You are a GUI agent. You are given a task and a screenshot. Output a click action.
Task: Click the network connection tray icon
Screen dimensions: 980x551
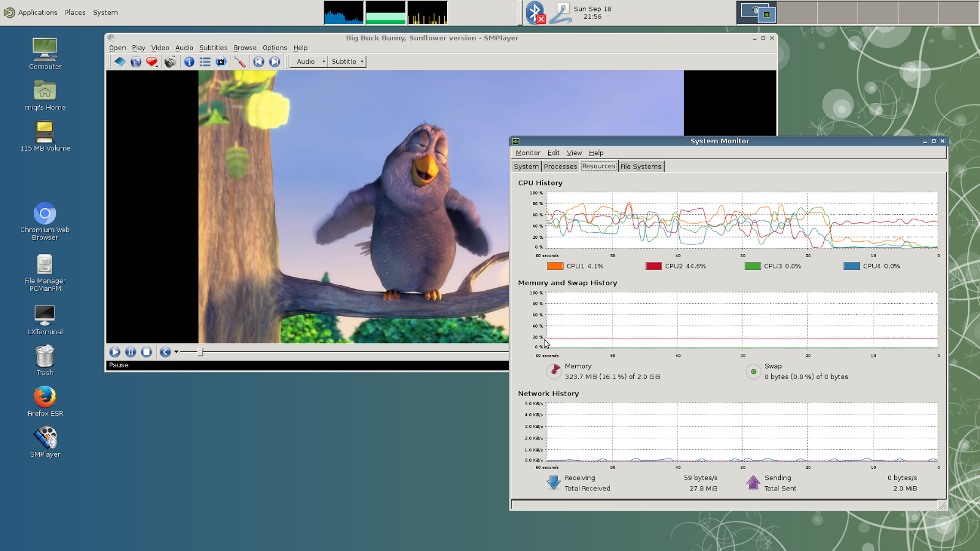point(560,13)
